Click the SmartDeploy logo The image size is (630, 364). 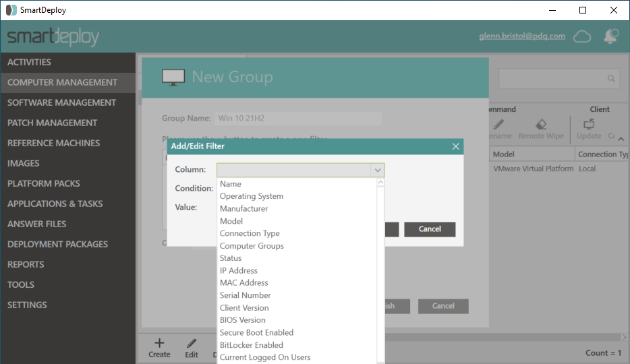coord(53,37)
